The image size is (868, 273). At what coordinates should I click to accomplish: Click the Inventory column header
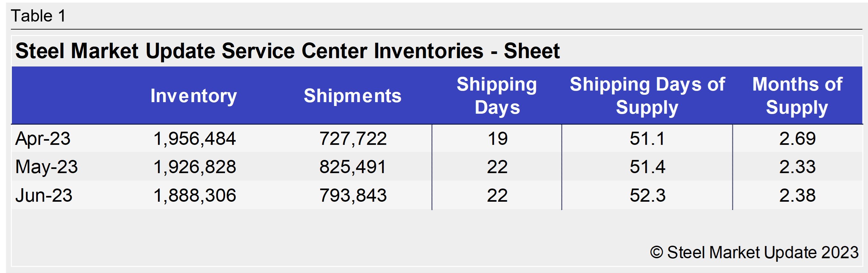tap(194, 96)
